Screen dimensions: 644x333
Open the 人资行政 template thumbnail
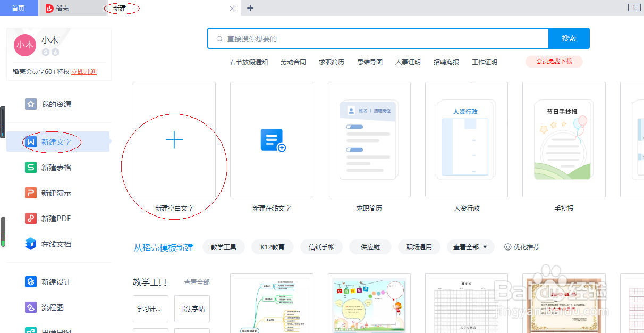coord(467,140)
